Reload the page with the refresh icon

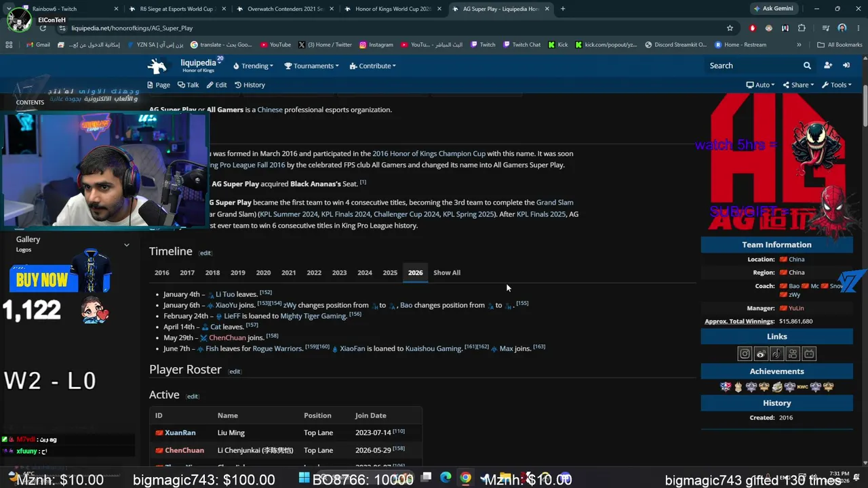tap(43, 28)
